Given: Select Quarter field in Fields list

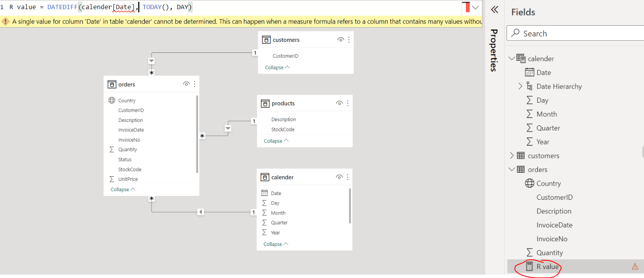Looking at the screenshot, I should click(x=548, y=128).
